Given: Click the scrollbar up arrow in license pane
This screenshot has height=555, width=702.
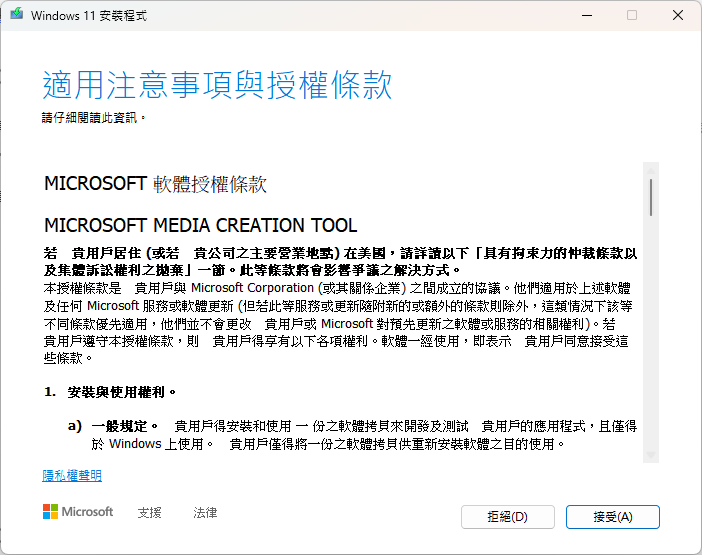Looking at the screenshot, I should 651,169.
